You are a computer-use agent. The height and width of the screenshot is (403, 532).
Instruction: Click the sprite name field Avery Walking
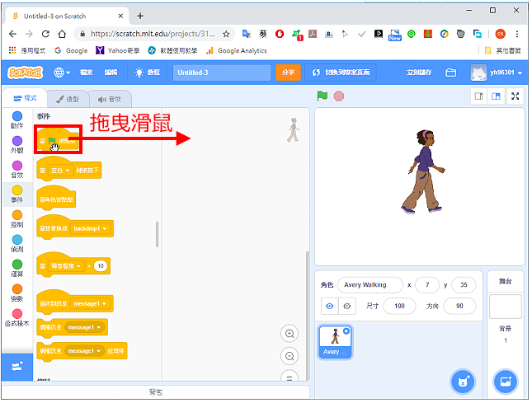pos(370,285)
